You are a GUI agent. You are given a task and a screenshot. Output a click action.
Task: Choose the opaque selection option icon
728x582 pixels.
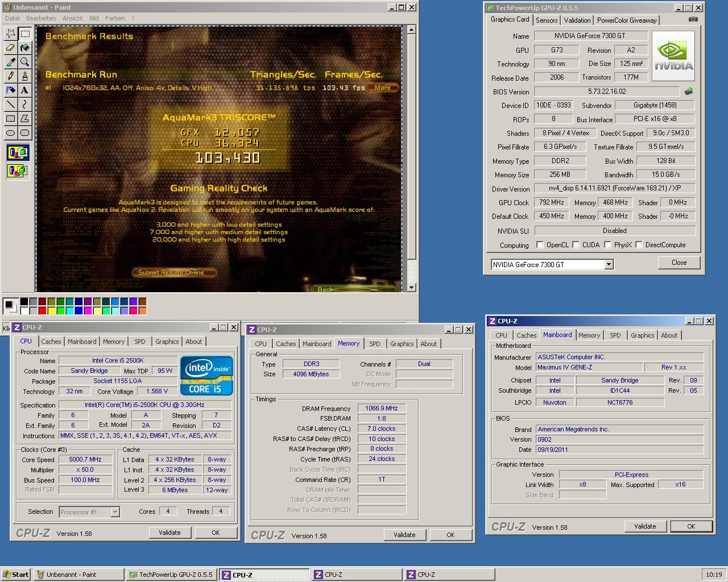coord(18,152)
